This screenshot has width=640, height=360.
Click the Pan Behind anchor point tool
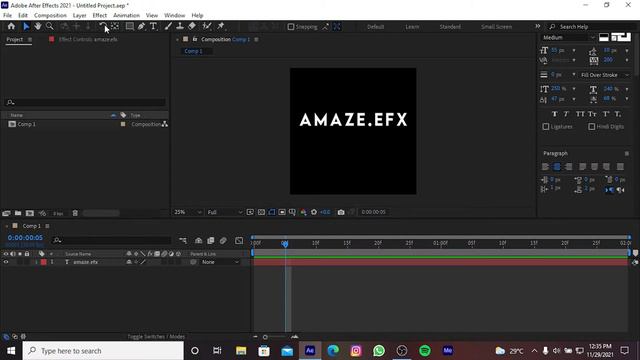tap(115, 27)
